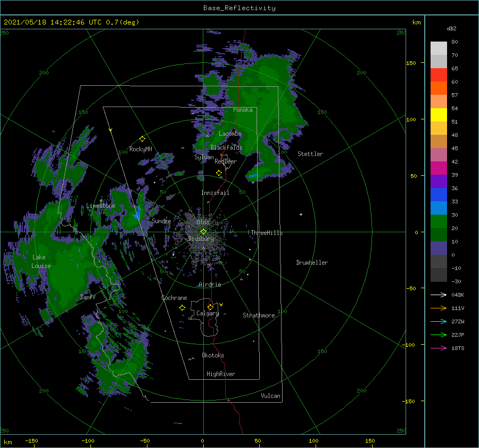Click the Strathmore label
The width and height of the screenshot is (479, 448).
[259, 315]
